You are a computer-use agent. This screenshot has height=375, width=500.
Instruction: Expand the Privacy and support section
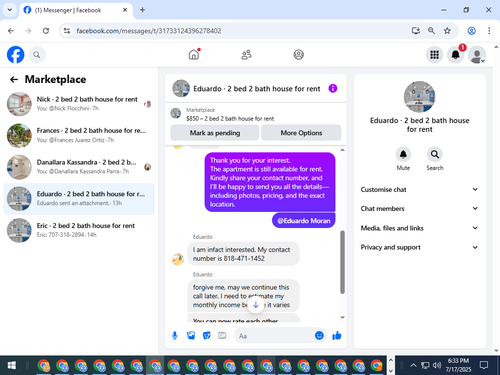(419, 247)
